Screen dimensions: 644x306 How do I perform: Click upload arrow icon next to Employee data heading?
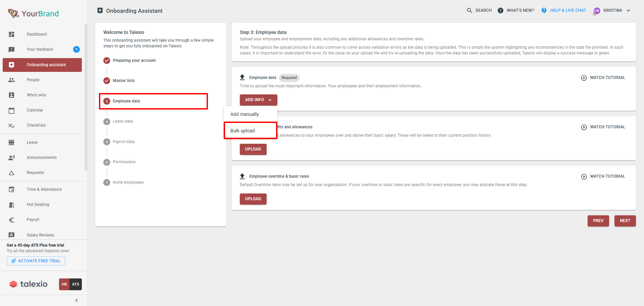tap(242, 77)
